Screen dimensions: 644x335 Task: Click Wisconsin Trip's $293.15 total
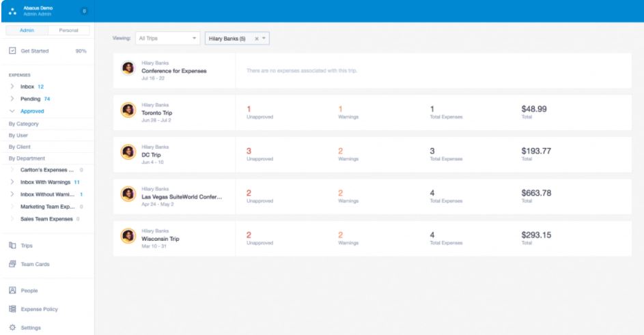(x=536, y=235)
